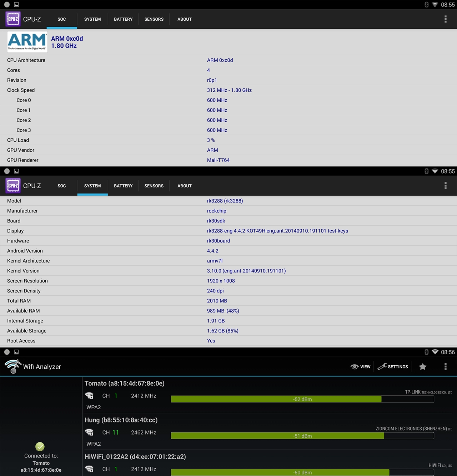Click the '1920 x 1008' screen resolution value
This screenshot has height=476, width=457.
click(221, 281)
